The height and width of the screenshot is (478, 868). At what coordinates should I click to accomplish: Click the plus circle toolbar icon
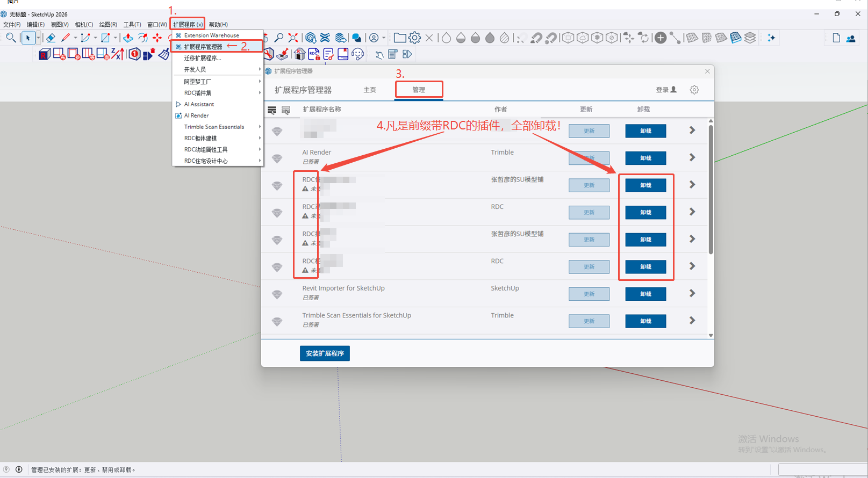[661, 38]
